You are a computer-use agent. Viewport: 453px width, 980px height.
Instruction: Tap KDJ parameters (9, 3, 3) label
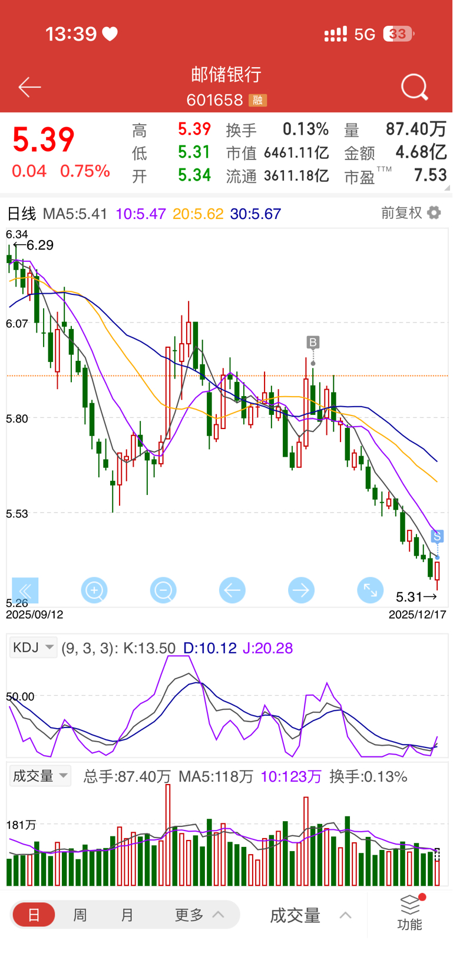[90, 648]
